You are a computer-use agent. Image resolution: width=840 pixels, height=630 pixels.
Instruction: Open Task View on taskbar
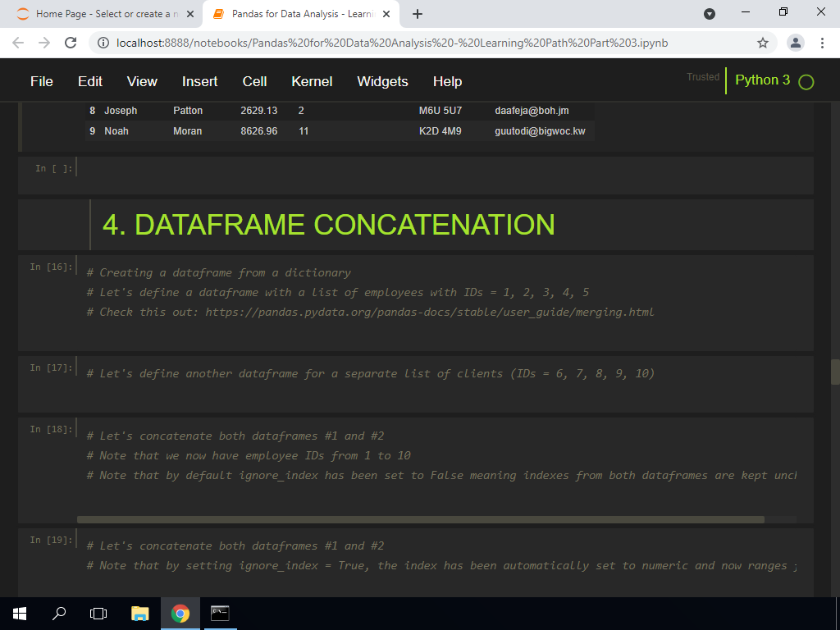(x=98, y=614)
